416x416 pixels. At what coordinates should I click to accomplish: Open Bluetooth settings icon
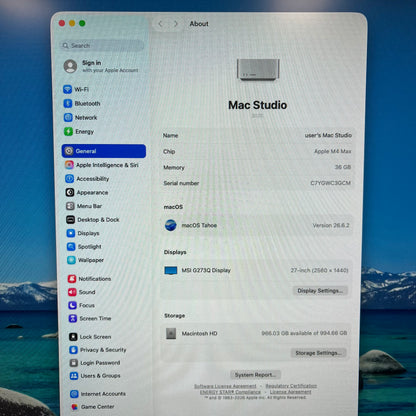point(68,103)
